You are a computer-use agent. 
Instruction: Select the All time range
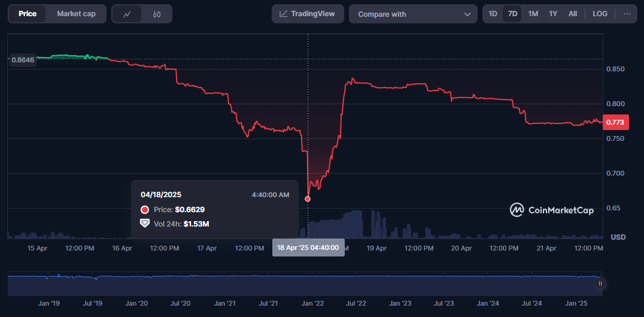point(573,14)
